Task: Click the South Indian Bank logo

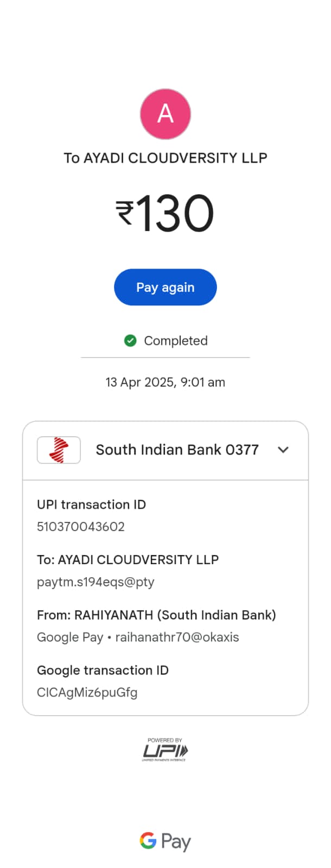Action: [59, 450]
